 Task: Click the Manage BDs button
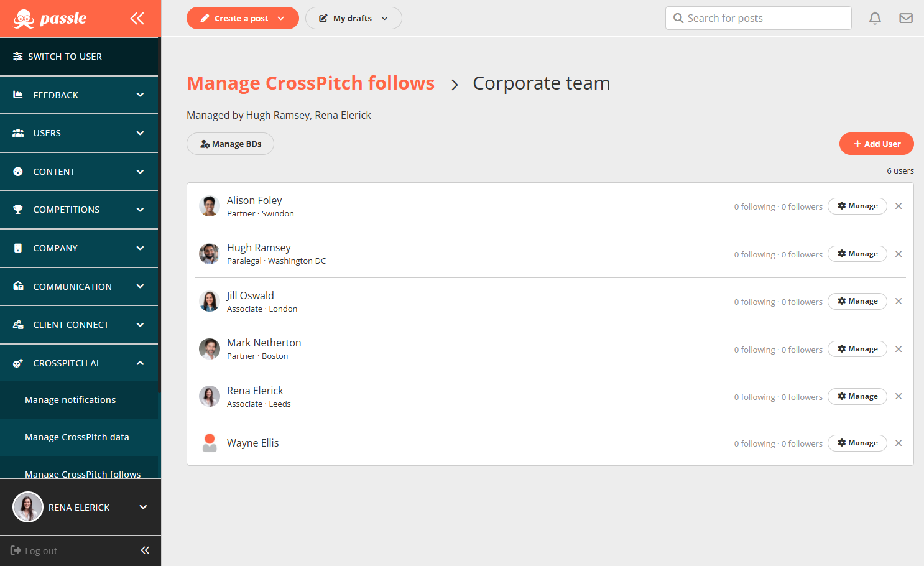[230, 144]
